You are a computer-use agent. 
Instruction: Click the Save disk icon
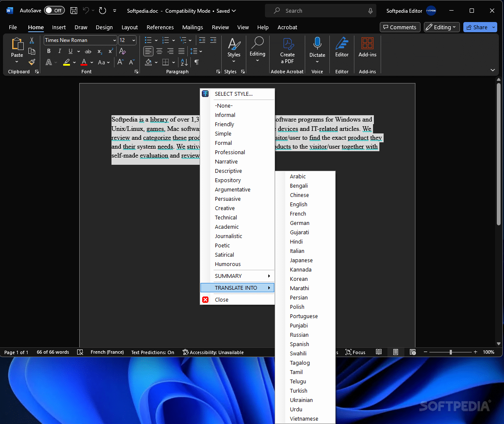coord(74,11)
